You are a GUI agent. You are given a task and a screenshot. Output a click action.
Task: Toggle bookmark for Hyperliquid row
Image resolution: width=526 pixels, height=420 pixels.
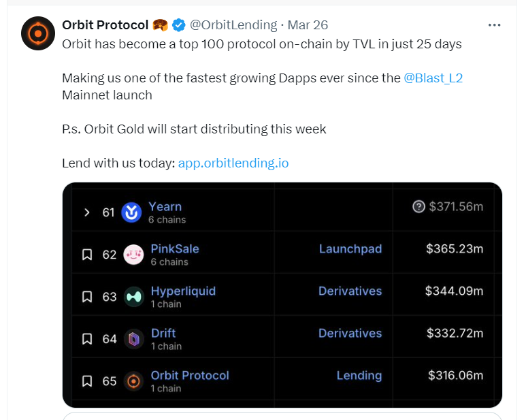click(87, 297)
